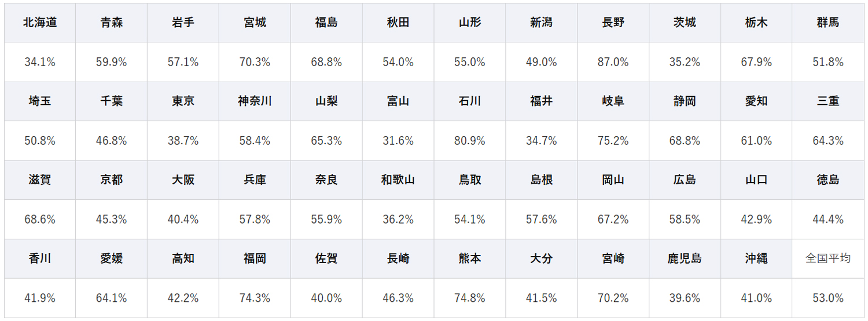
Task: Click the 大阪 header cell
Action: click(x=183, y=180)
